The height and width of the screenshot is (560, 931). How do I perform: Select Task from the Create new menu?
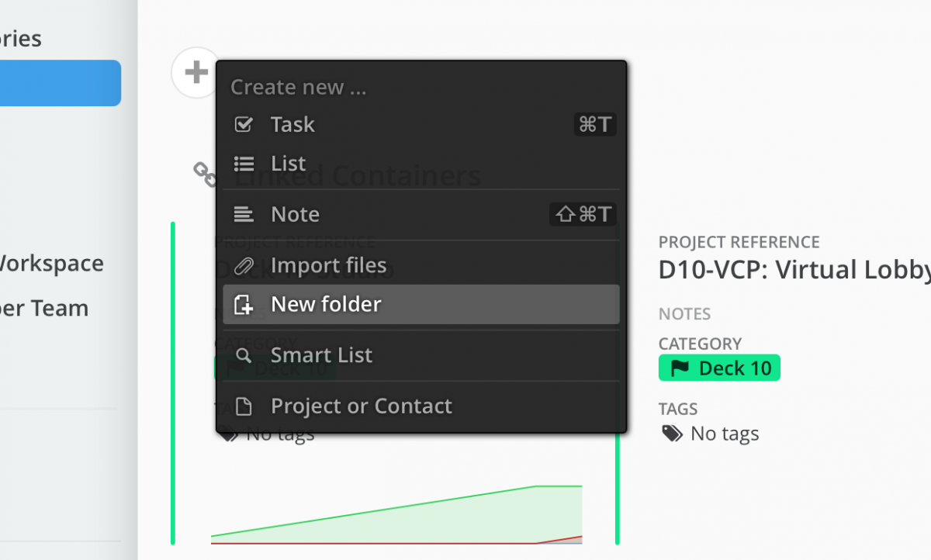pos(292,124)
